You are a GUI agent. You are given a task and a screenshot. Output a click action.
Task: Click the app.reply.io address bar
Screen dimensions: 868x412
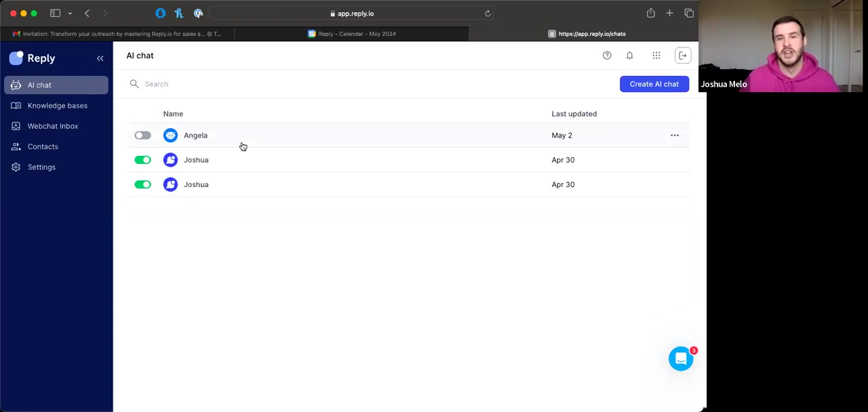point(352,14)
